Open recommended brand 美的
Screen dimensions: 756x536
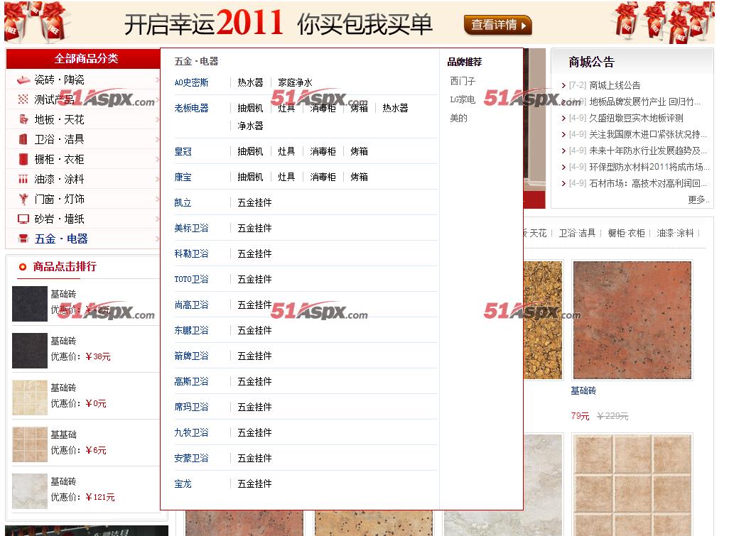(458, 118)
